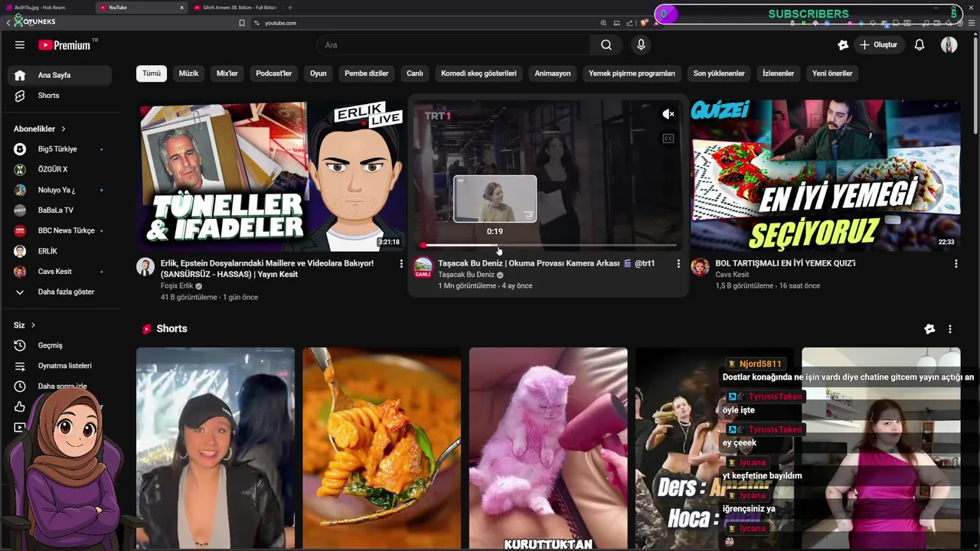Select the Canlı filter chip

415,73
